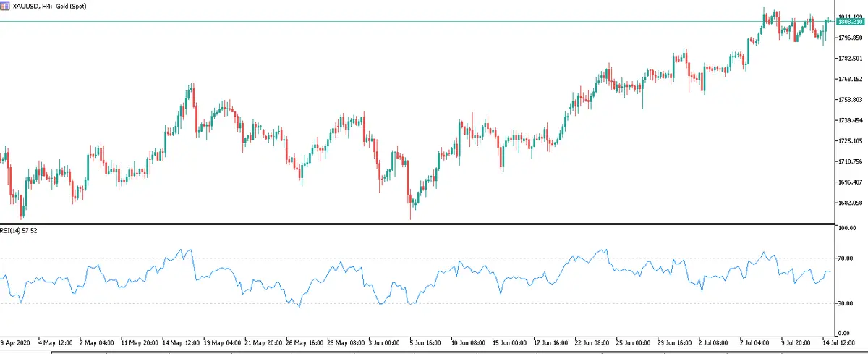868x354 pixels.
Task: Click the chart window icon beside XAUUSD
Action: (x=5, y=5)
